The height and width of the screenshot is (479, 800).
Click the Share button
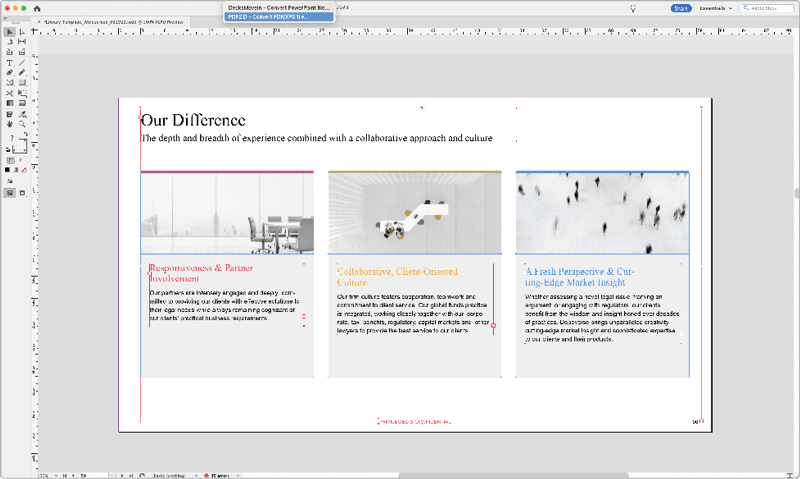click(681, 8)
